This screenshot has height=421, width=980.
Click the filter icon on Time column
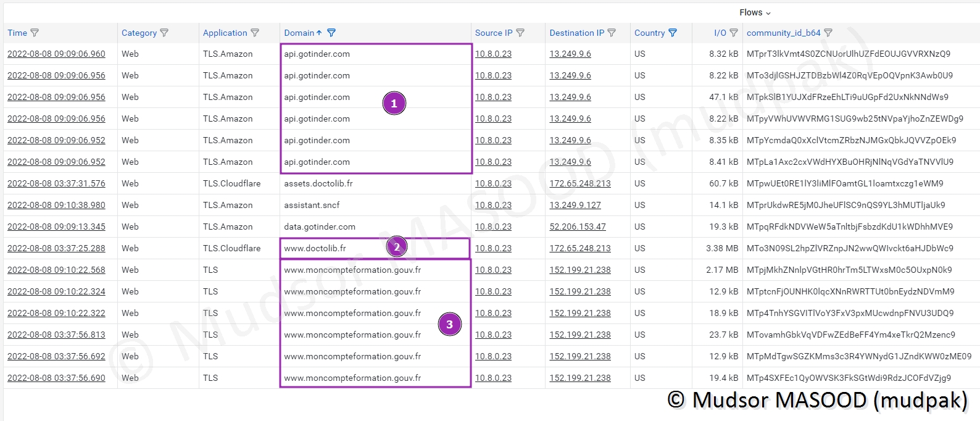tap(35, 33)
